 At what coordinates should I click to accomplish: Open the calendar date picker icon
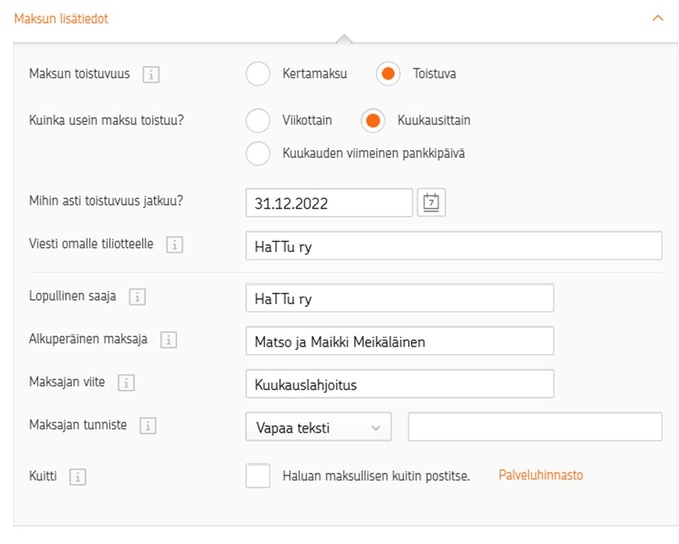click(x=431, y=202)
